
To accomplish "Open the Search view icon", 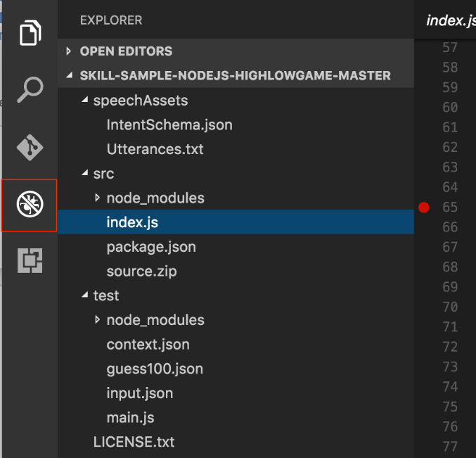I will point(30,89).
